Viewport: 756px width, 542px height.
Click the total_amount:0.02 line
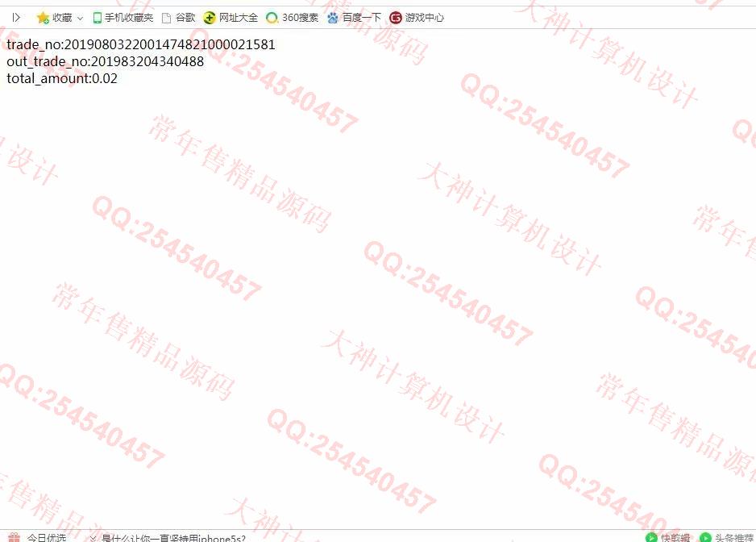pyautogui.click(x=62, y=79)
